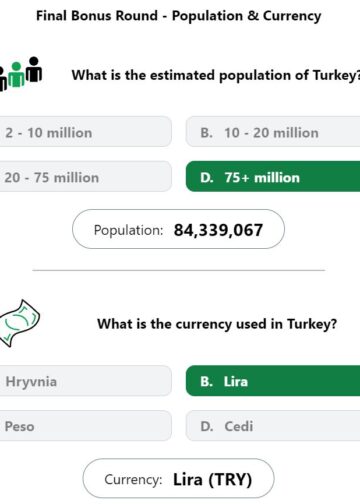
Task: Select option D. 75+ million
Action: [273, 176]
